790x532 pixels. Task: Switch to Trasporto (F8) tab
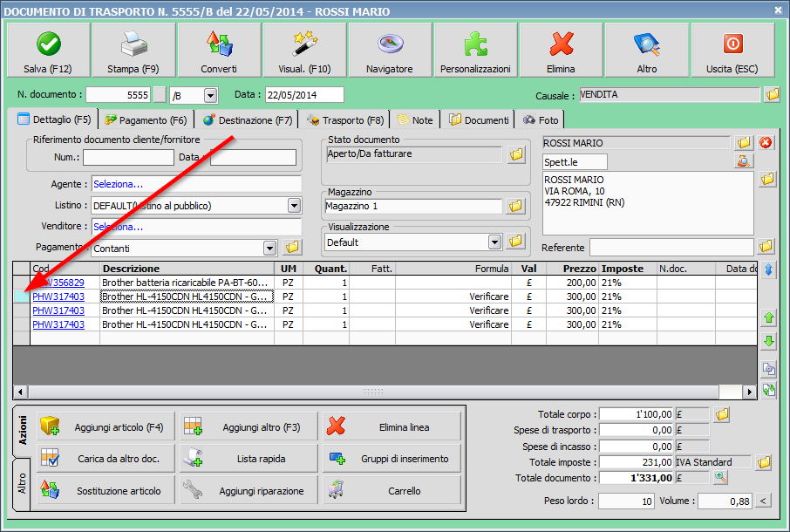pos(345,119)
